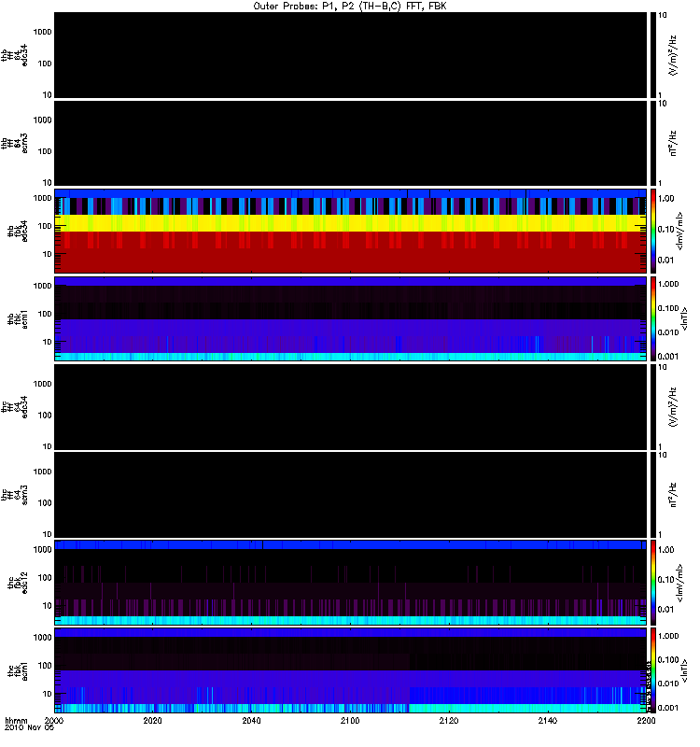Click the <|nT|> unit label of the thc fbk scm1 panel
Image resolution: width=700 pixels, height=747 pixels.
pos(685,670)
